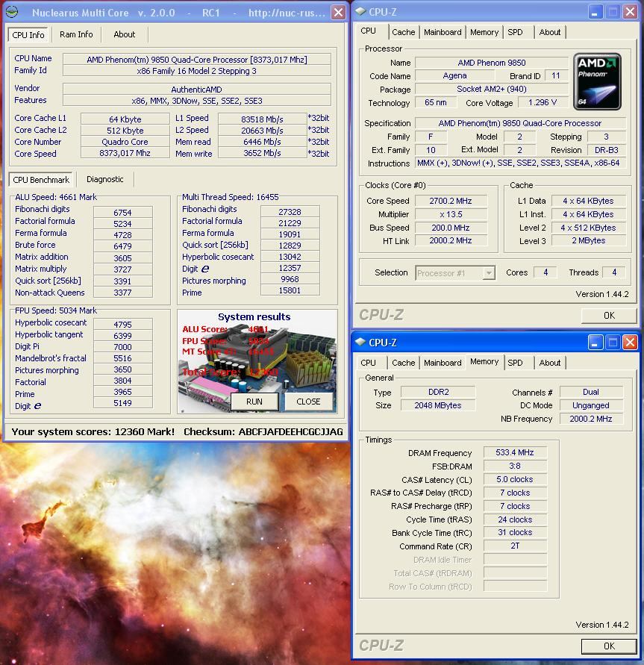The image size is (644, 665).
Task: Open the About tab in the upper CPU-Z window
Action: (x=550, y=32)
